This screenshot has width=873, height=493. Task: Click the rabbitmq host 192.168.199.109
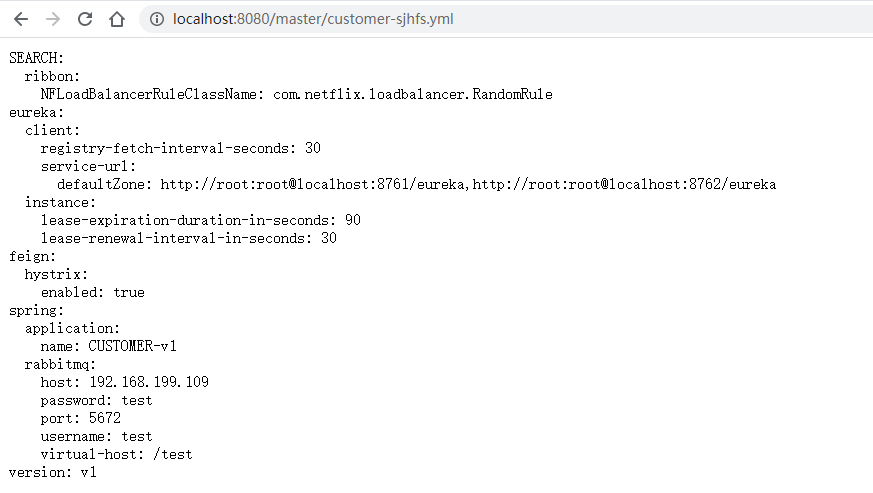pyautogui.click(x=149, y=382)
